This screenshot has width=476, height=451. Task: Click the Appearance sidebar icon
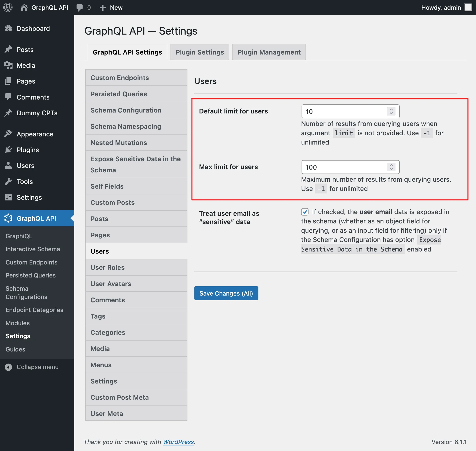coord(9,134)
